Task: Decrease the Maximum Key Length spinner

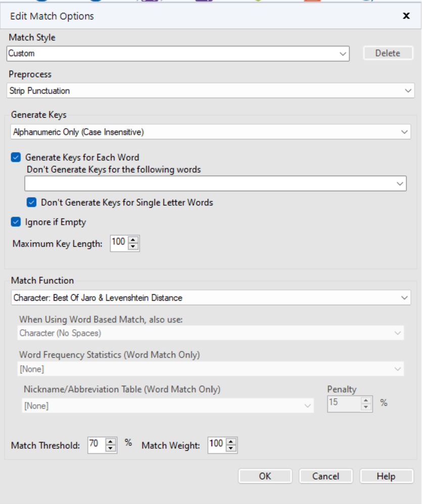Action: pos(133,246)
